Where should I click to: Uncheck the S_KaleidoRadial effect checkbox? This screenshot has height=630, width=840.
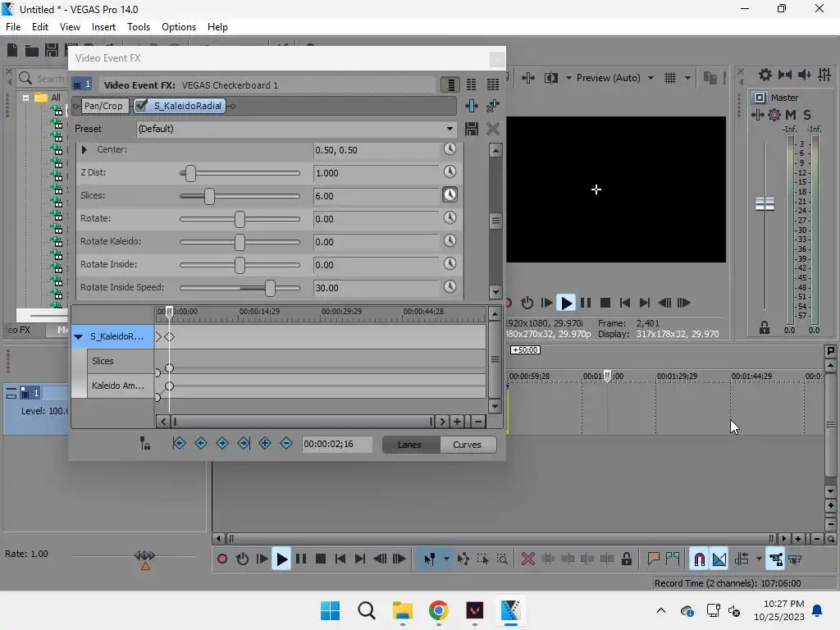pyautogui.click(x=141, y=106)
